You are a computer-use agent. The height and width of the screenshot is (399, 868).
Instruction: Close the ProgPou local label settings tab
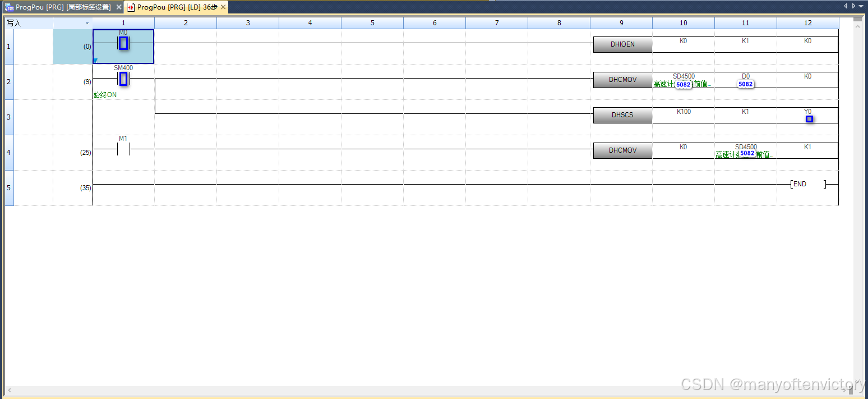(118, 7)
